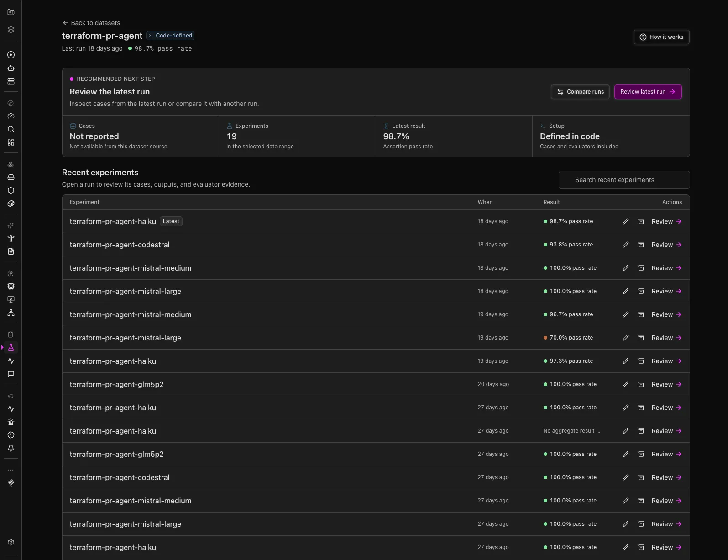Image resolution: width=728 pixels, height=560 pixels.
Task: Click the Defined in code setup card
Action: coord(611,136)
